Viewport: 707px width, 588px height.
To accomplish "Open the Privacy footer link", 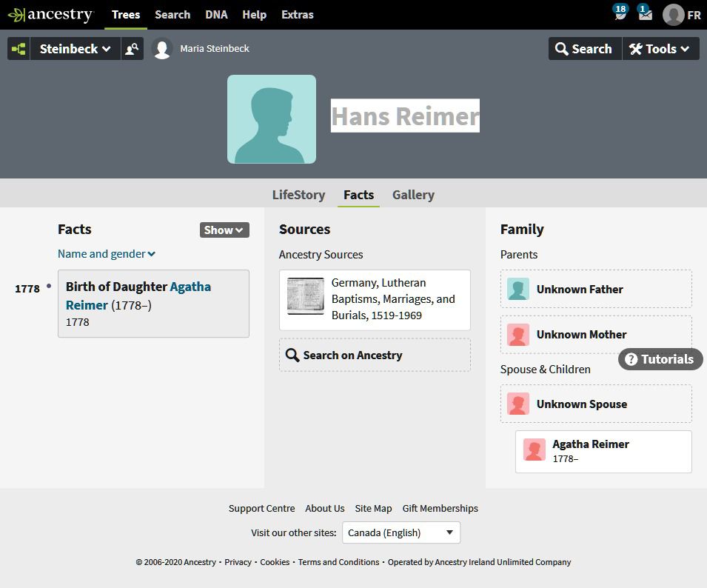I will pyautogui.click(x=238, y=562).
